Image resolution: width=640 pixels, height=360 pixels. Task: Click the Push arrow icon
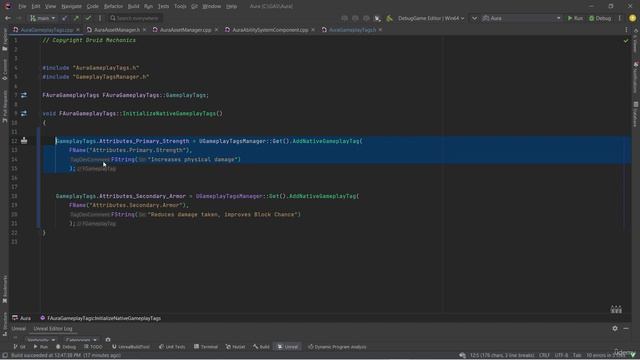pyautogui.click(x=76, y=18)
